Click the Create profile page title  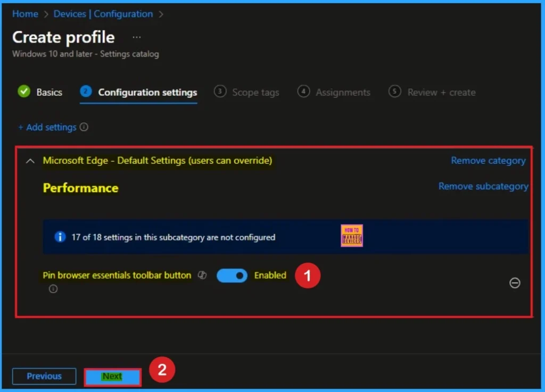point(63,37)
